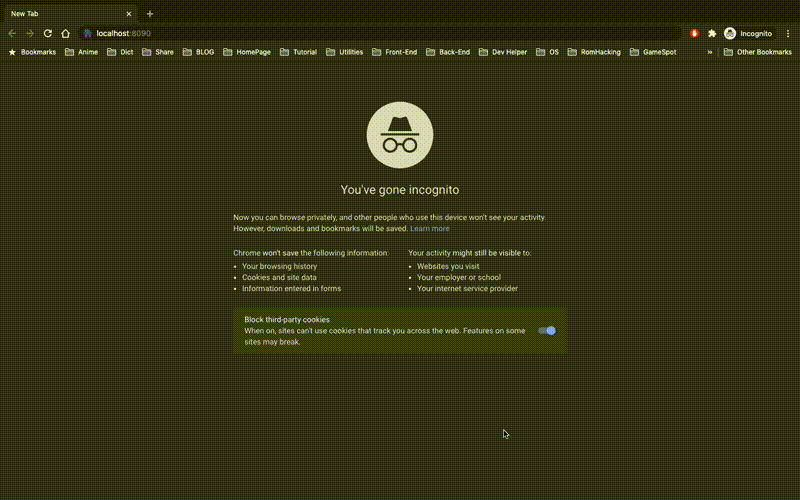800x500 pixels.
Task: Open the Tutorial bookmarks folder
Action: click(x=298, y=52)
